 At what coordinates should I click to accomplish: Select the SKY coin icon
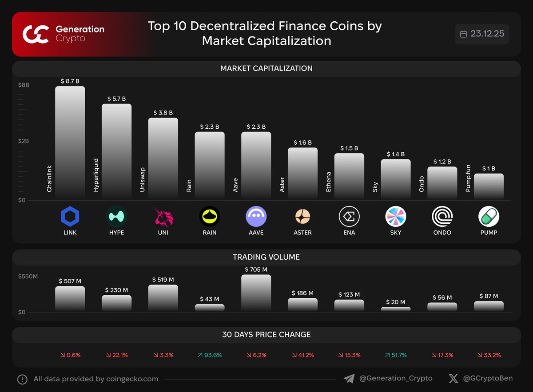click(396, 217)
